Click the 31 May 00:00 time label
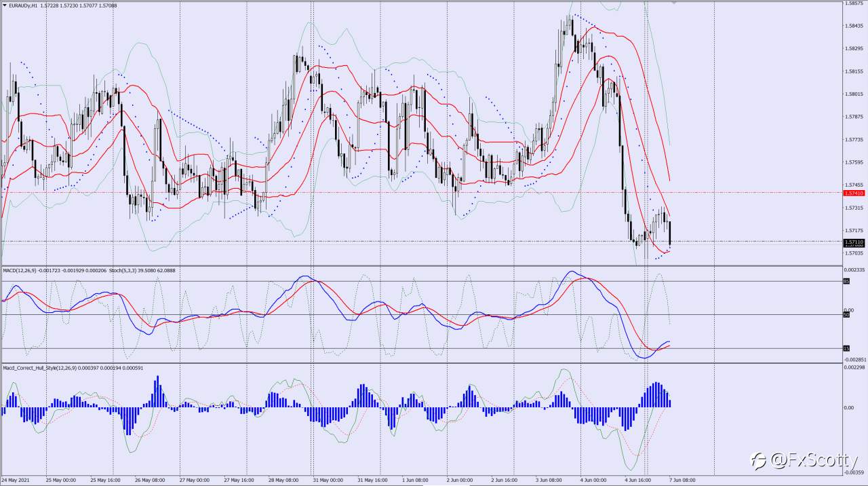868x486 pixels. click(328, 481)
